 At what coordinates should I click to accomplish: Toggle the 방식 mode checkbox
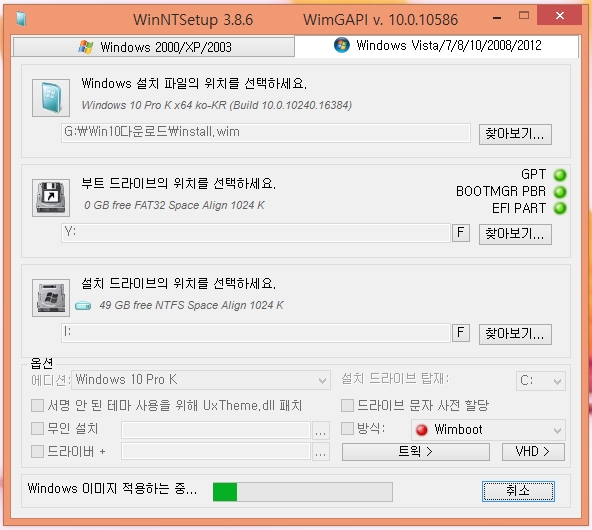tap(347, 428)
